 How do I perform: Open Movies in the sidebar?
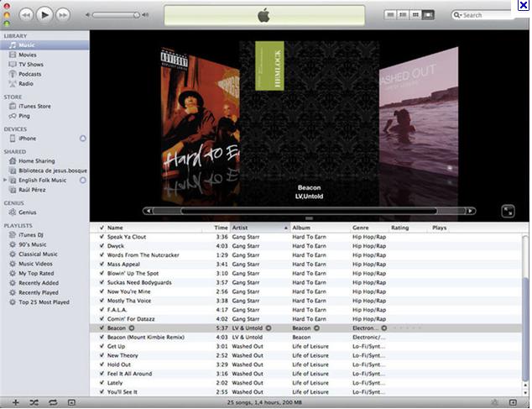pos(27,55)
